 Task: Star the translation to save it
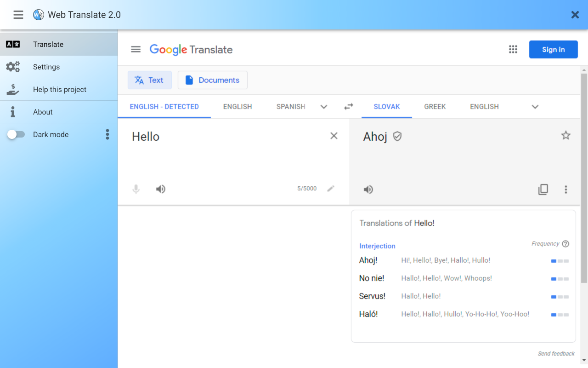[565, 135]
